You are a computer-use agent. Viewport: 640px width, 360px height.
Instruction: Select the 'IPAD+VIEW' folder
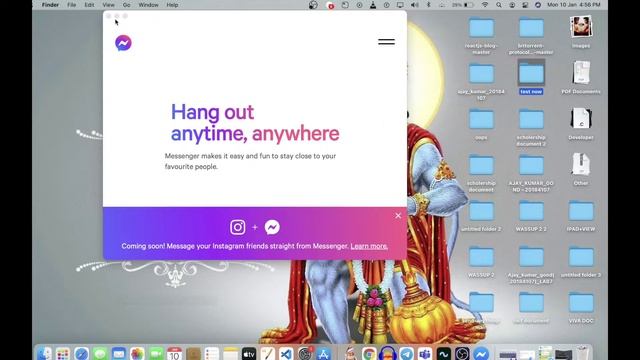(x=581, y=216)
